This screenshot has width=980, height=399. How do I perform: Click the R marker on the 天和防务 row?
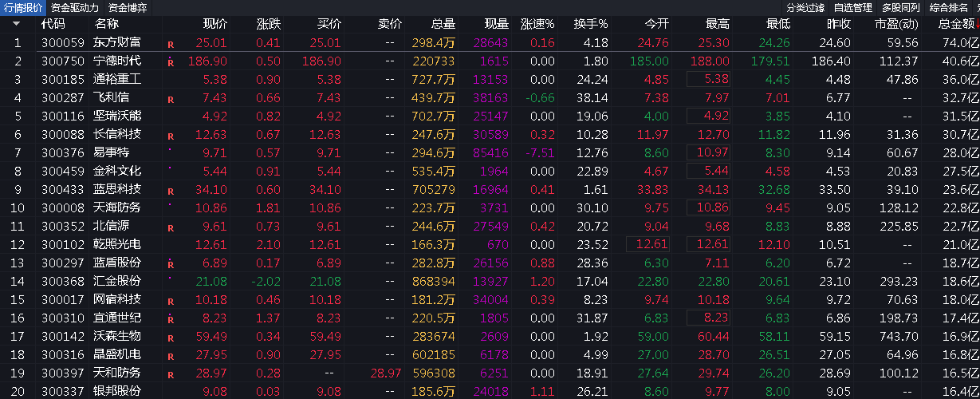coord(170,375)
